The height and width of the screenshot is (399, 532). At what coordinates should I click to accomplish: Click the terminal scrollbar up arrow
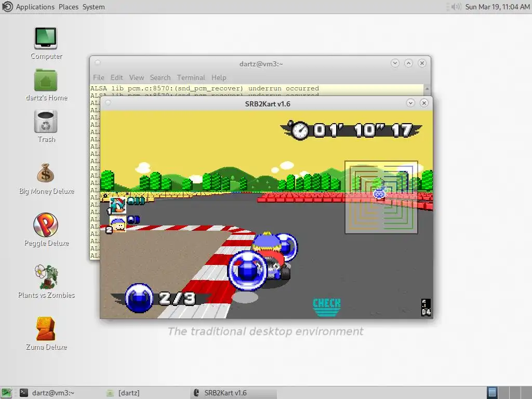427,88
